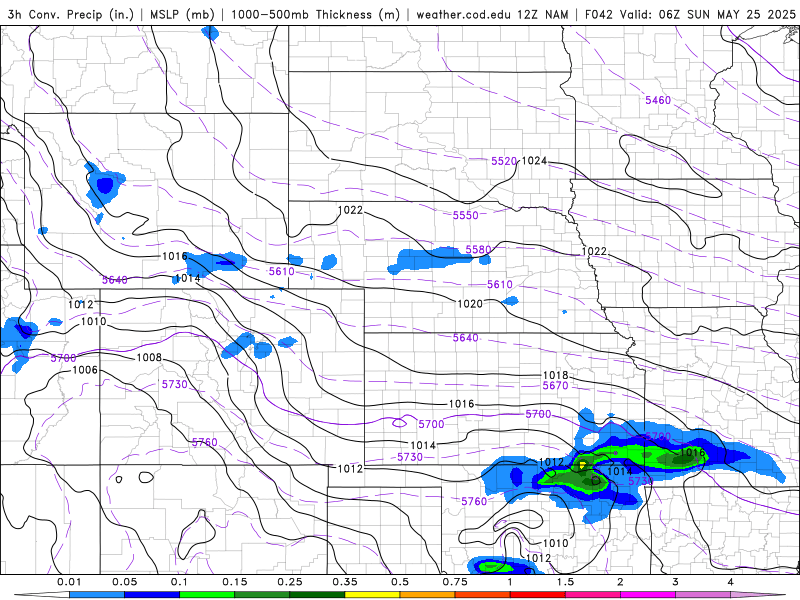Select the '0.15' legend value
The width and height of the screenshot is (800, 600).
pyautogui.click(x=235, y=582)
